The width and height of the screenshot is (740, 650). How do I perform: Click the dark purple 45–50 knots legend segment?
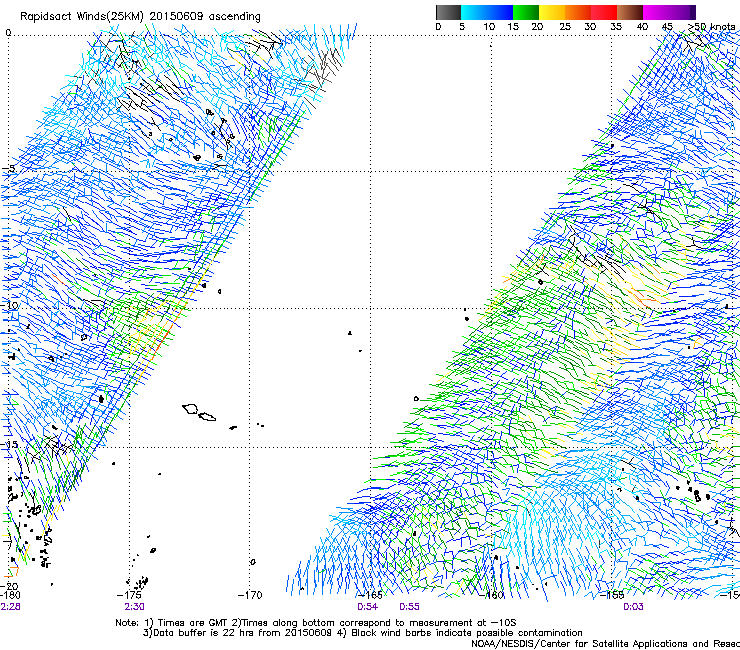coord(682,12)
